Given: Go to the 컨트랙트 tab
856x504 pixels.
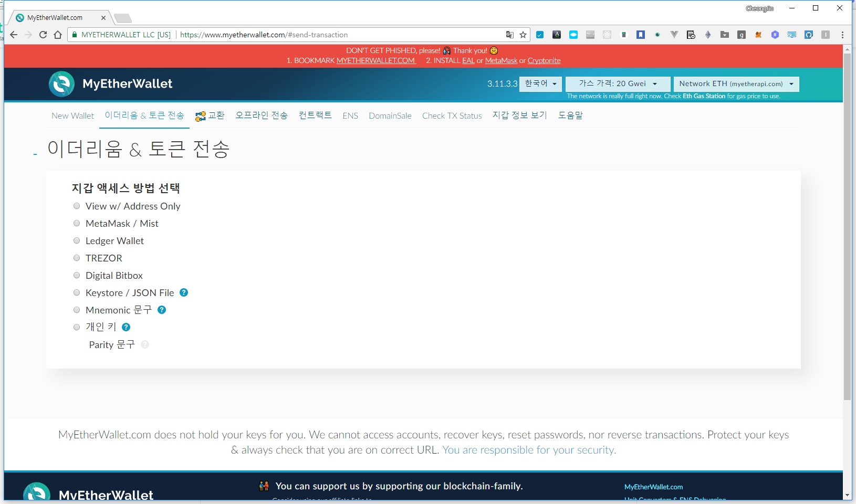Looking at the screenshot, I should (315, 115).
